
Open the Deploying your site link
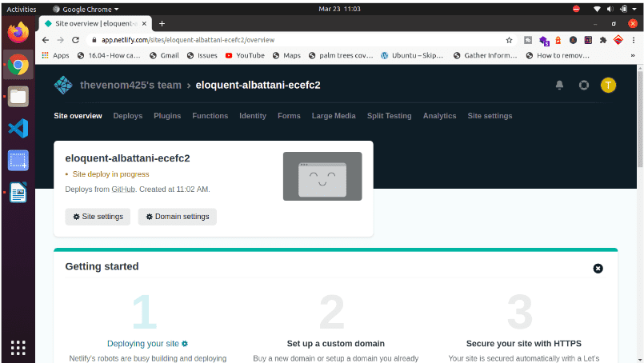[x=143, y=344]
